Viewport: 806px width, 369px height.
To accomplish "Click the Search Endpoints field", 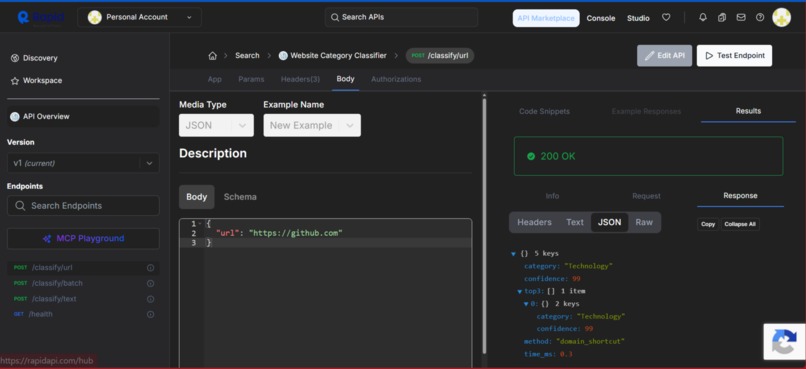I will (x=83, y=206).
